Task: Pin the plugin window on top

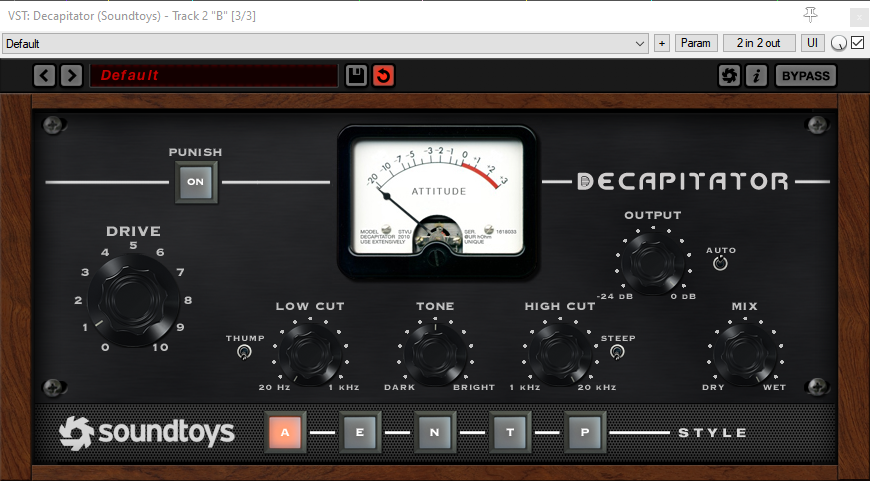Action: point(811,15)
